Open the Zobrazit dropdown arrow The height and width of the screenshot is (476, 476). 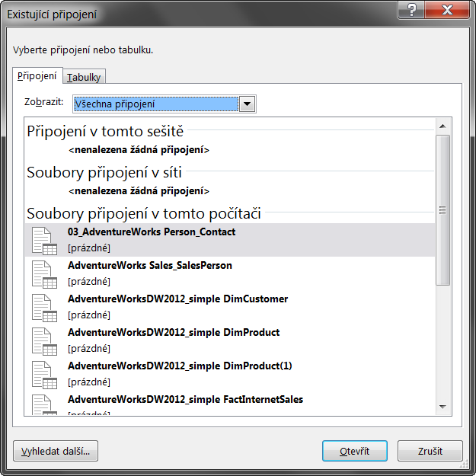(x=247, y=104)
